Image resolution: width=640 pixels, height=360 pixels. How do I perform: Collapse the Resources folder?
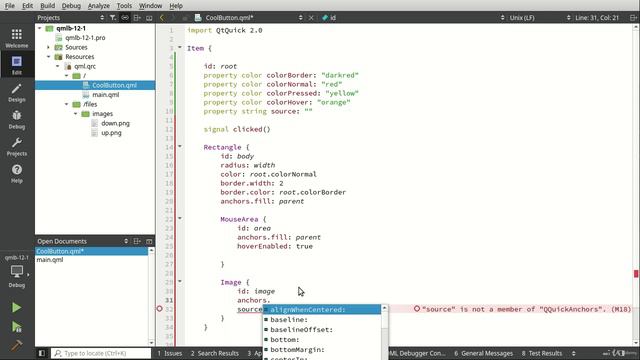49,57
